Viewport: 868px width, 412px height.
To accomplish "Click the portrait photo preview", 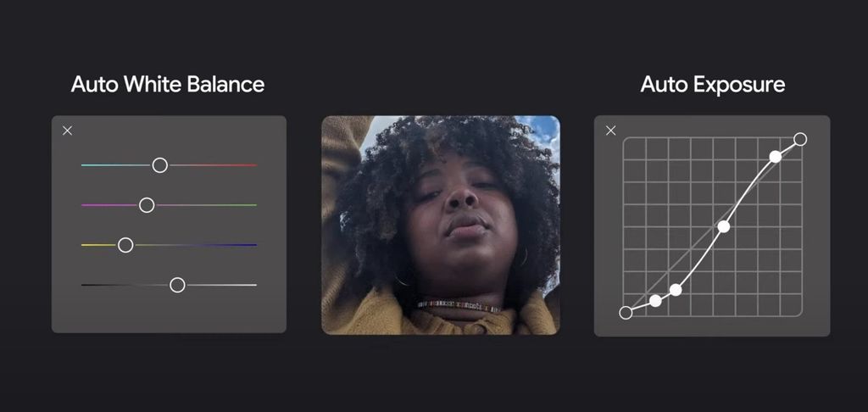I will click(x=441, y=225).
